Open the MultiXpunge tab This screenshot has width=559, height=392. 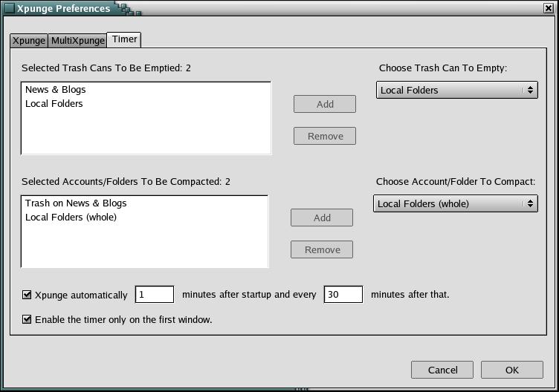(x=78, y=41)
